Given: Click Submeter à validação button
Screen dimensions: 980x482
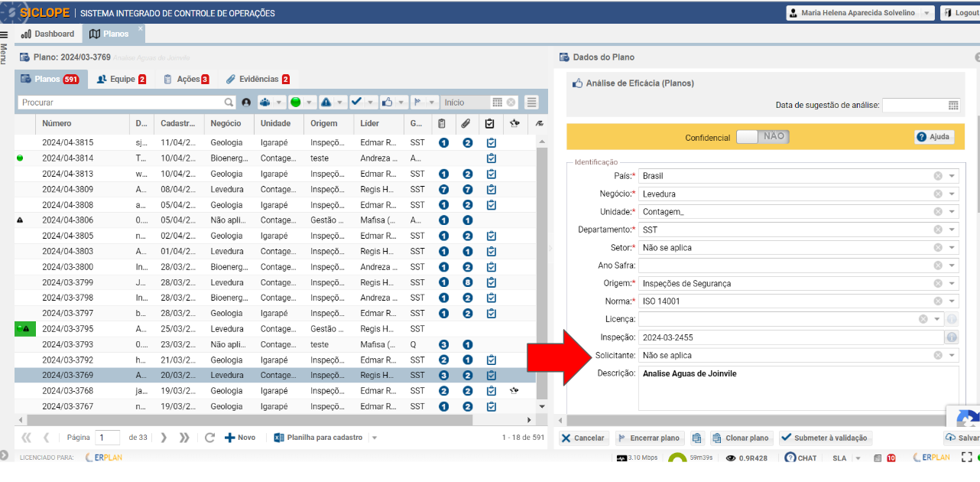Looking at the screenshot, I should point(824,438).
